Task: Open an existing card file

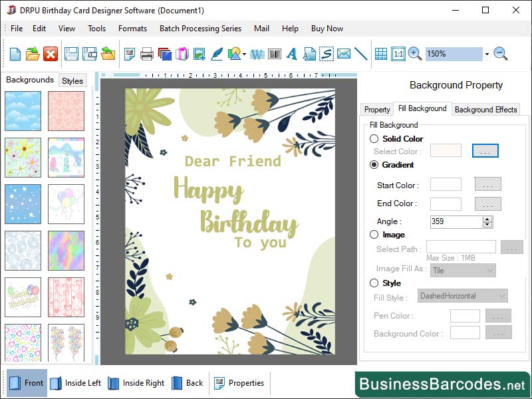Action: click(33, 54)
